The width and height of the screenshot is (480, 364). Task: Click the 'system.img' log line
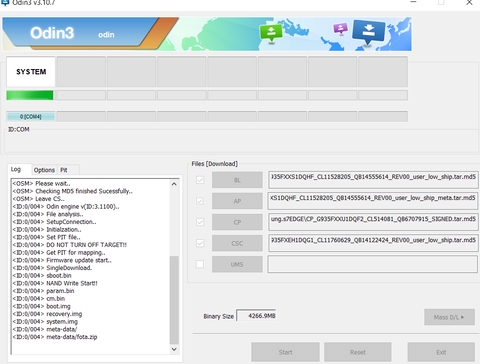45,321
